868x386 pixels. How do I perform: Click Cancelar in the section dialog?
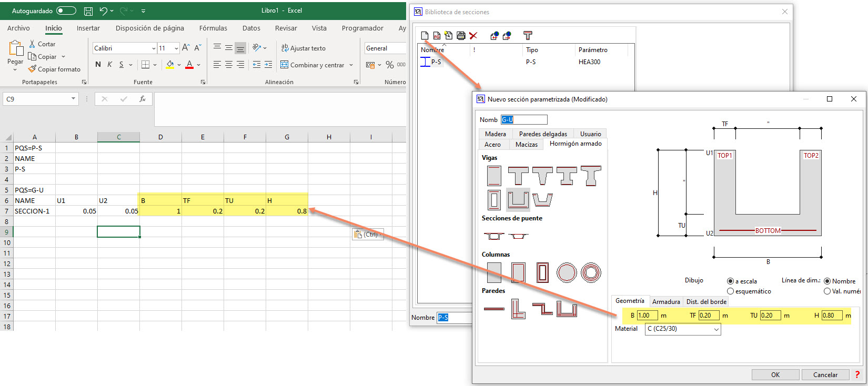825,375
